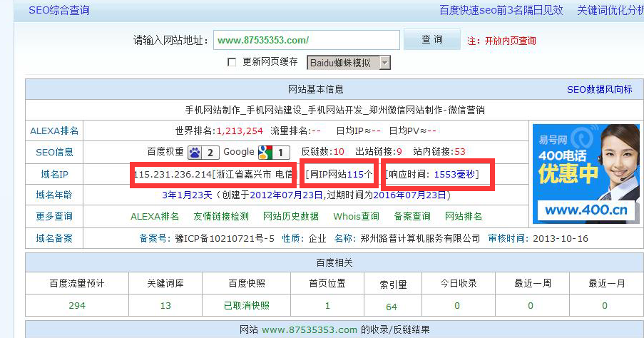The height and width of the screenshot is (338, 644).
Task: Open the Whois查询 link
Action: (356, 216)
